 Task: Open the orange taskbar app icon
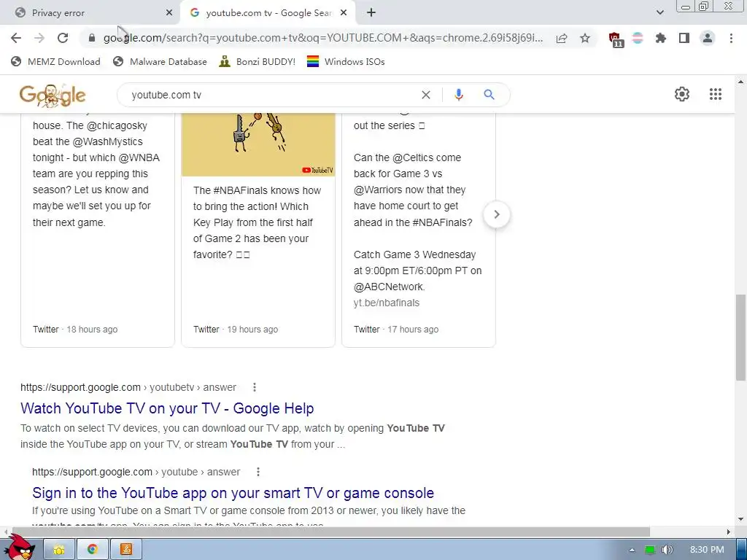[126, 550]
